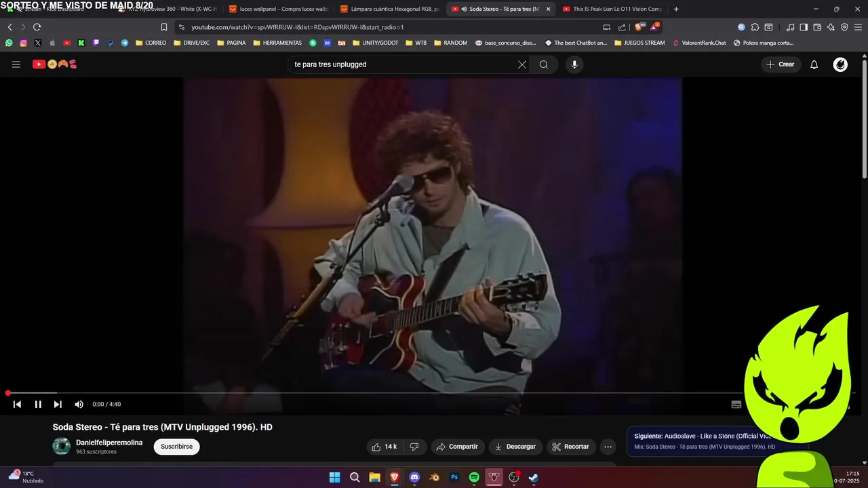Screen dimensions: 868x488
Task: Open the Twitch bookmark icon
Action: (x=96, y=43)
